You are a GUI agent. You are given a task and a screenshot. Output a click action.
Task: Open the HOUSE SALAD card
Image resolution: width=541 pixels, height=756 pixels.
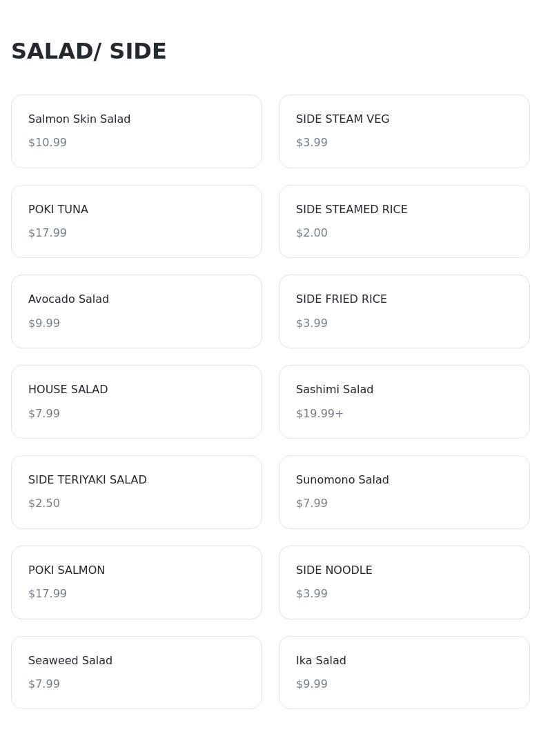click(136, 401)
